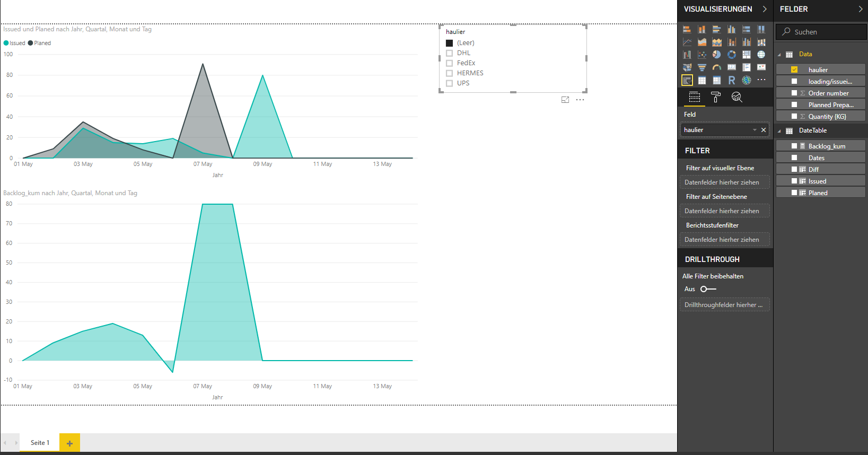Select the card (123) visualization
This screenshot has height=455, width=868.
pyautogui.click(x=732, y=67)
